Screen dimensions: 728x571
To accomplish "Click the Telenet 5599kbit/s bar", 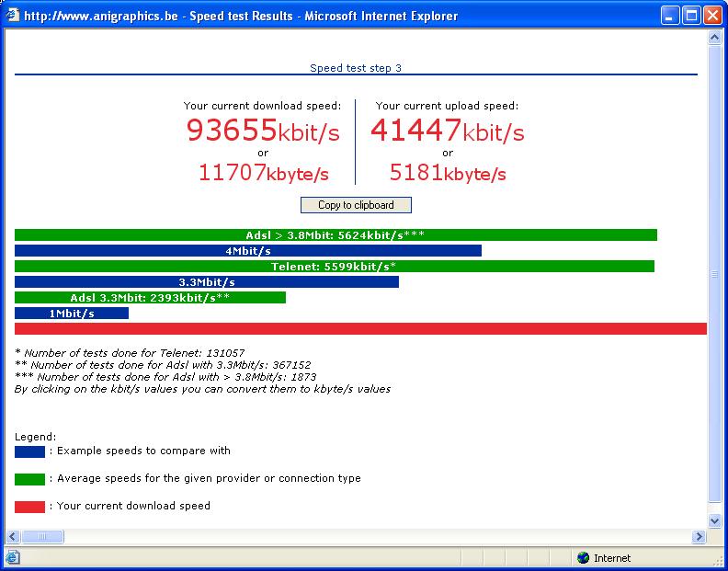I will [334, 267].
